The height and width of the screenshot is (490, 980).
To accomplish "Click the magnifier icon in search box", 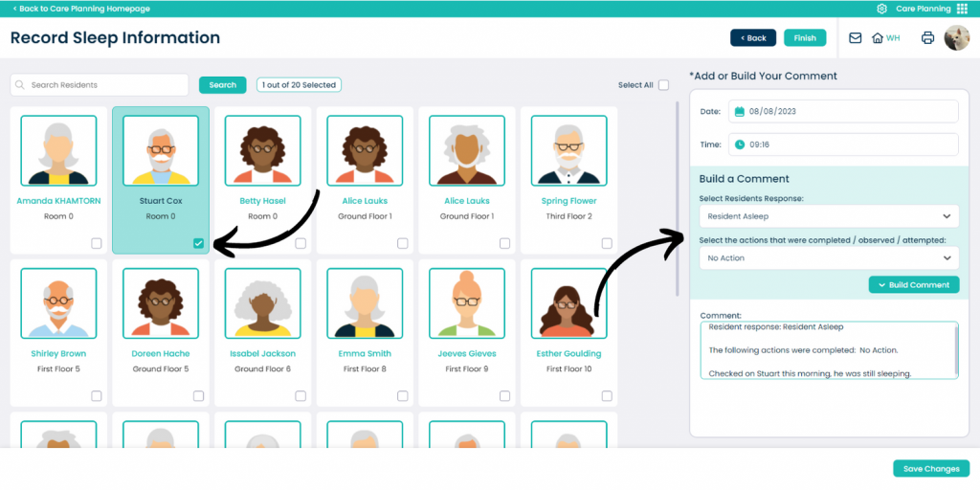I will click(x=21, y=85).
